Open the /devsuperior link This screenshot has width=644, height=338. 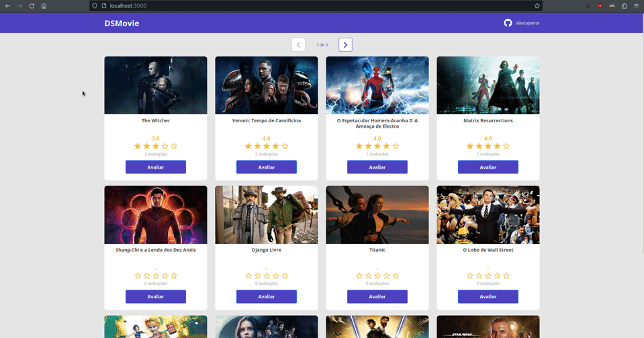point(527,23)
